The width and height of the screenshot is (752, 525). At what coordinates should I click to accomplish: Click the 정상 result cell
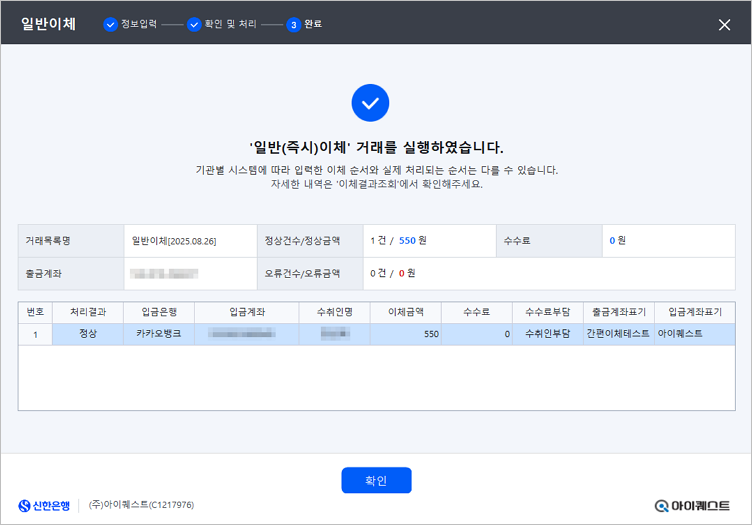(x=88, y=334)
